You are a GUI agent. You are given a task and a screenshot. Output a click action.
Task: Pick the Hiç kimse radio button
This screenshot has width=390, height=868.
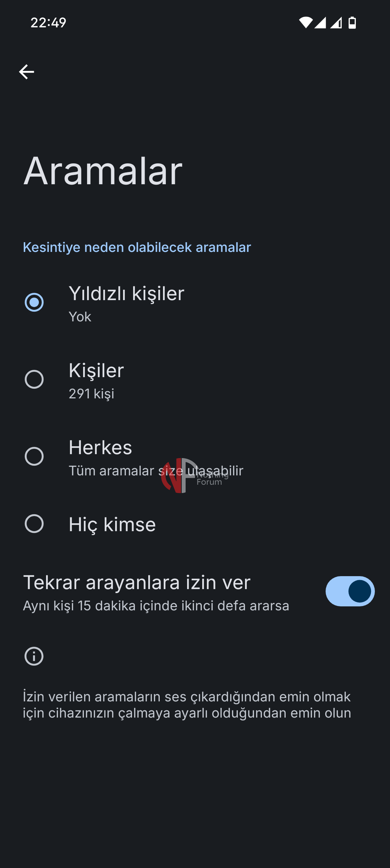34,524
